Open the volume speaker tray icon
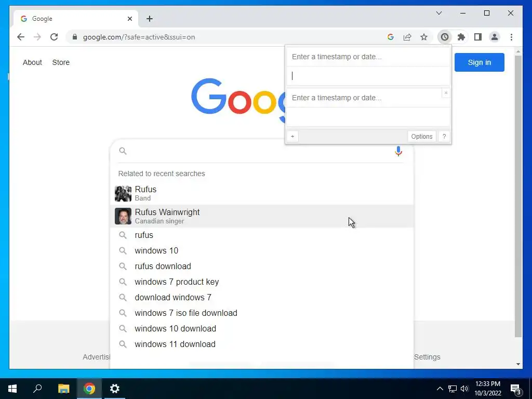 tap(464, 389)
